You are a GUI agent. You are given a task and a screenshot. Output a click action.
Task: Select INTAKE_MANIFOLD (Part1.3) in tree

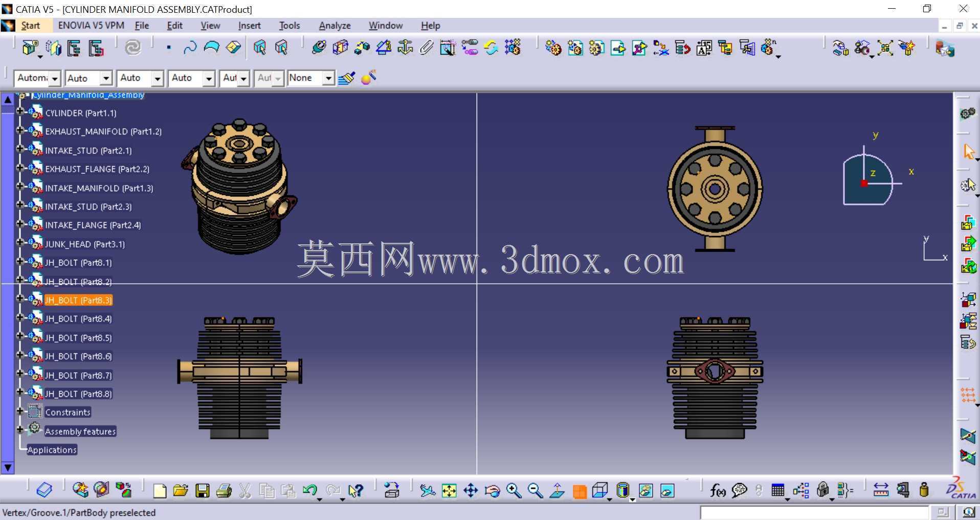pyautogui.click(x=99, y=188)
